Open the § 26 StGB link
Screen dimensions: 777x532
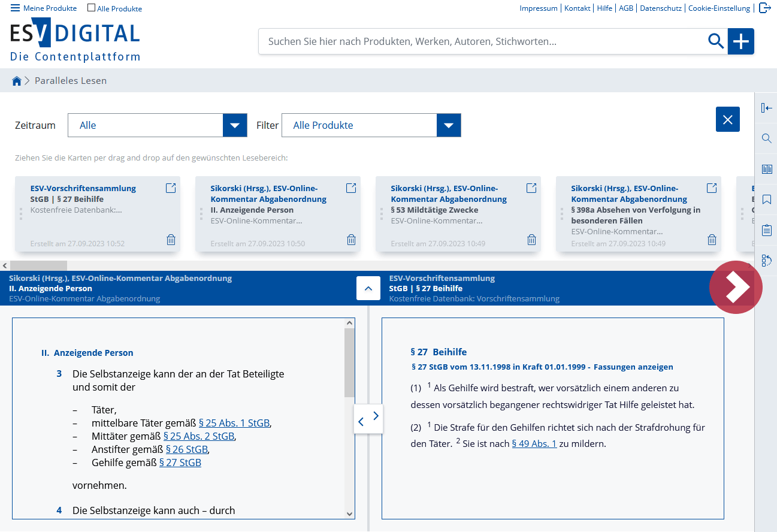(186, 449)
